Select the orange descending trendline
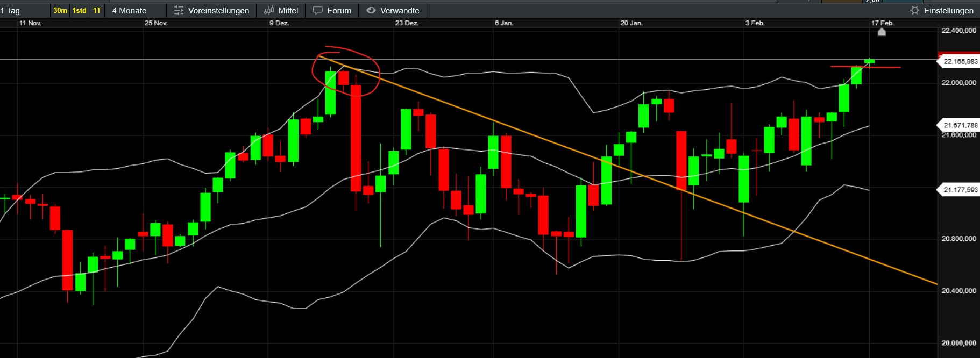The image size is (980, 358). click(628, 169)
